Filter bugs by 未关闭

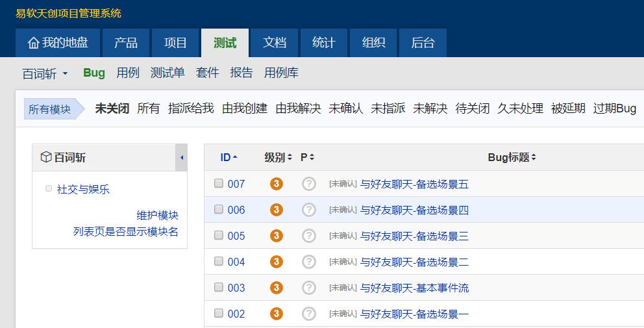tap(112, 108)
